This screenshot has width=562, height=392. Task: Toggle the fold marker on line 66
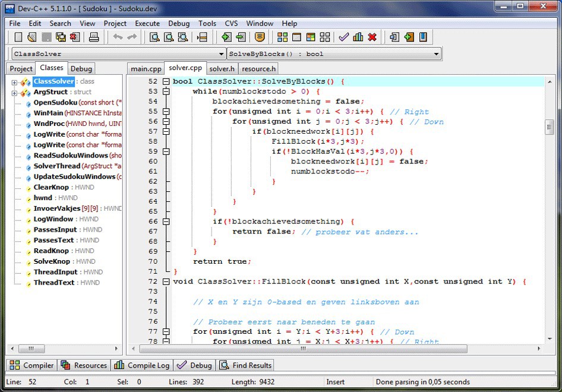[166, 222]
